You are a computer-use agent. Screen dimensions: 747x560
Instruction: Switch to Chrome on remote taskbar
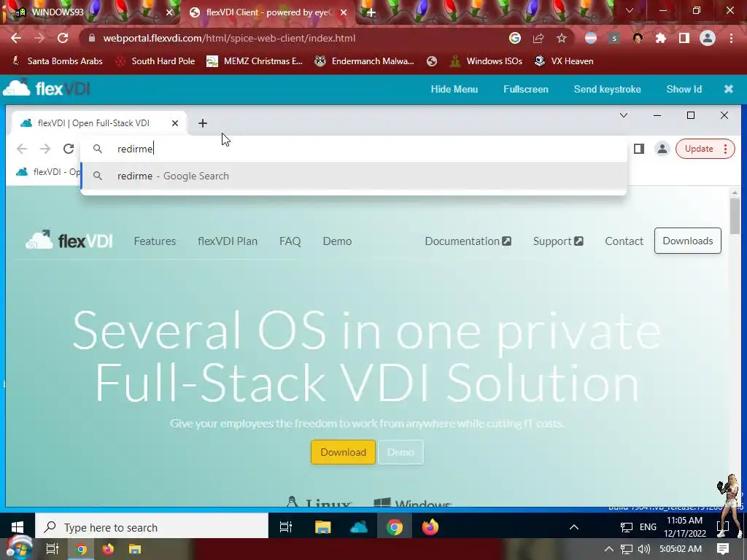pyautogui.click(x=395, y=527)
